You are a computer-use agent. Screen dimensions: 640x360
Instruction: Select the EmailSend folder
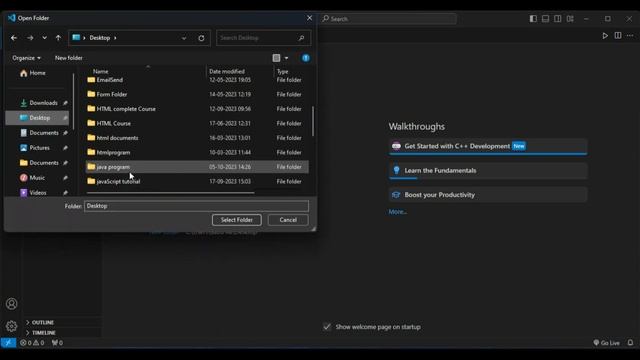point(197,80)
